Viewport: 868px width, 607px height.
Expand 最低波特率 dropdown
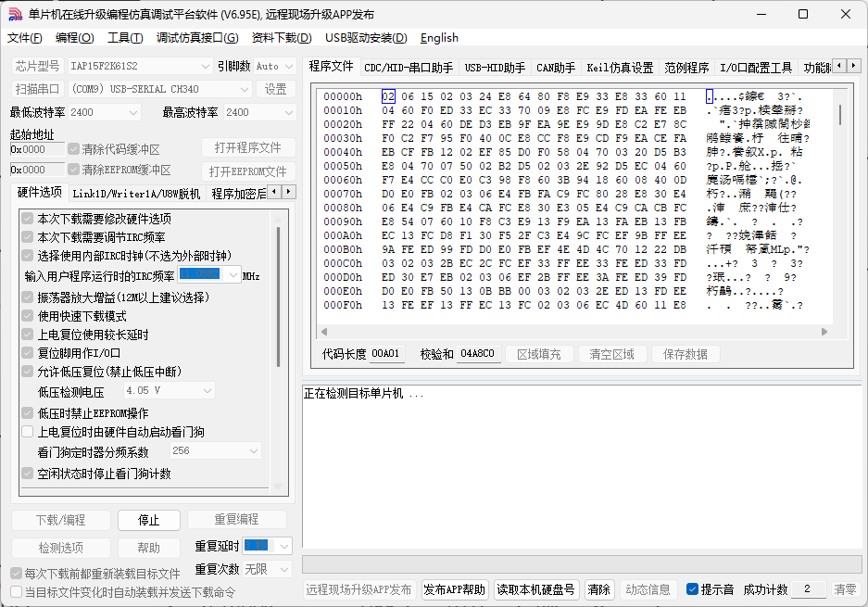(132, 112)
